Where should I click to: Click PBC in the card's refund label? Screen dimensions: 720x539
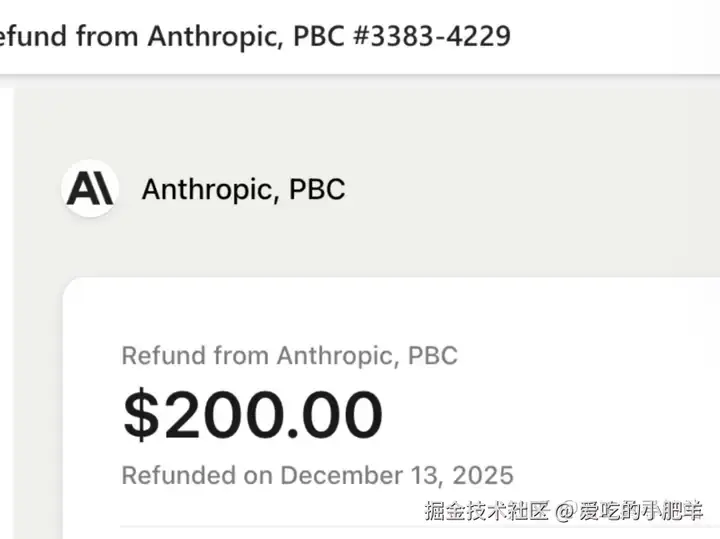[x=433, y=355]
